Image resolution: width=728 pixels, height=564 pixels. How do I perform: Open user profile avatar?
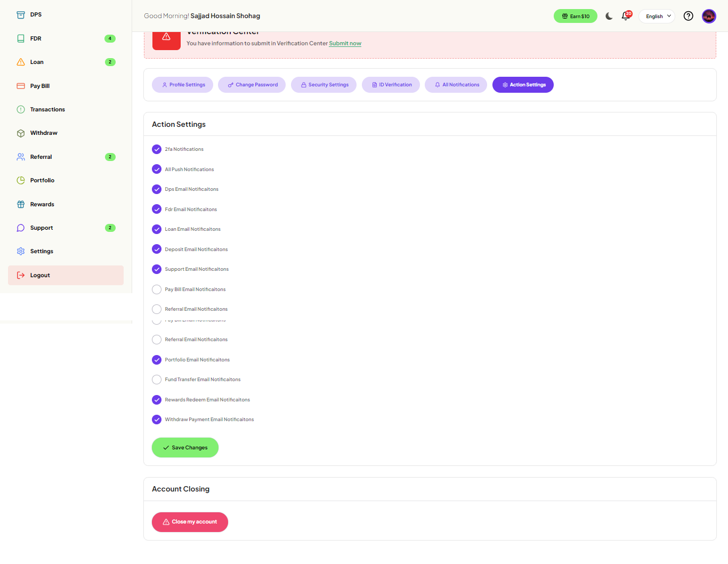click(708, 16)
